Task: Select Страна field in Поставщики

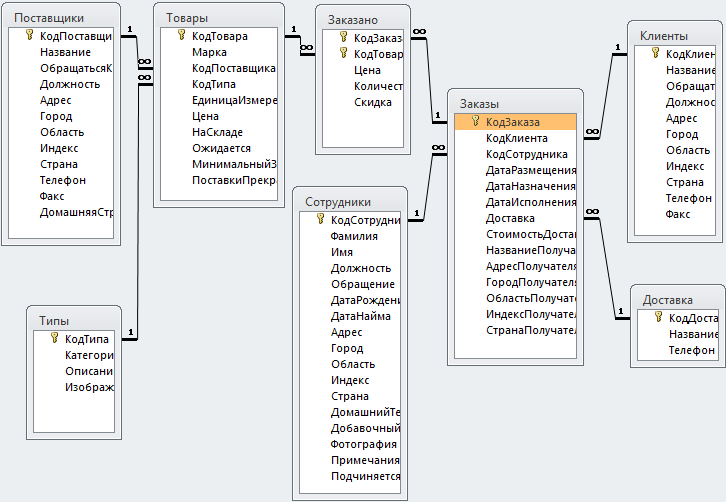Action: point(61,164)
